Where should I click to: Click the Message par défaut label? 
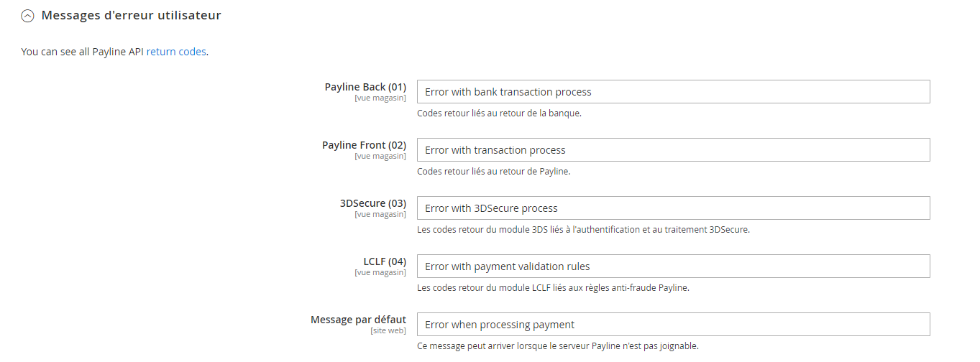(x=358, y=320)
